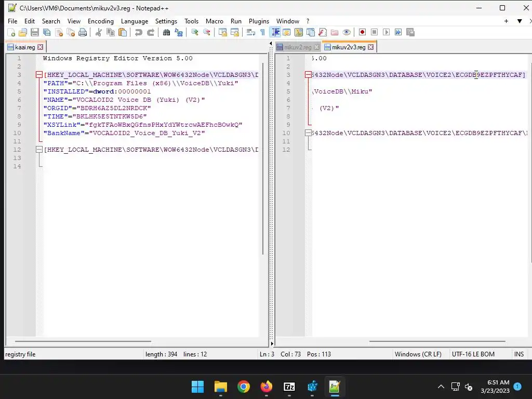Screen dimensions: 532x399
Task: Click the Open file toolbar icon
Action: coord(23,32)
